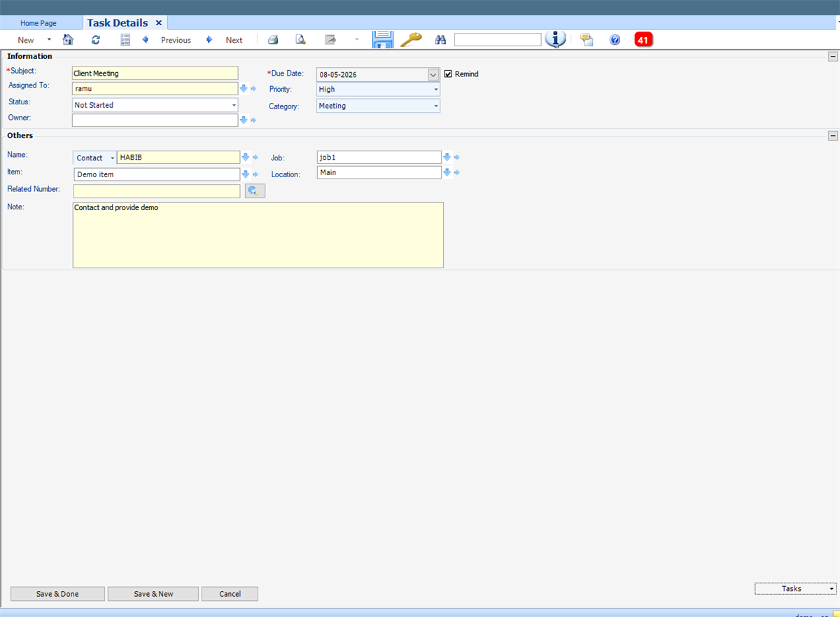
Task: Click the Name field lookup down arrow icon
Action: [x=245, y=157]
